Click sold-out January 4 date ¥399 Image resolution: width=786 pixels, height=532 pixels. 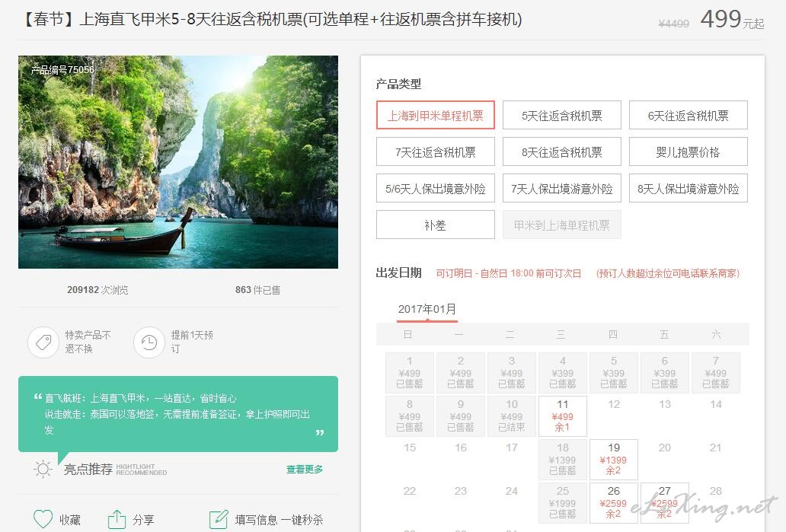(x=562, y=372)
